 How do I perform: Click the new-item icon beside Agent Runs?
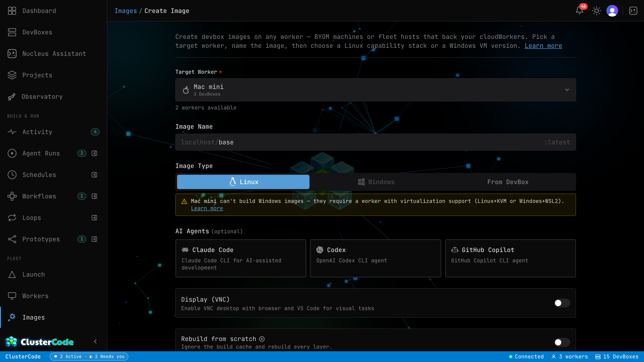point(94,153)
